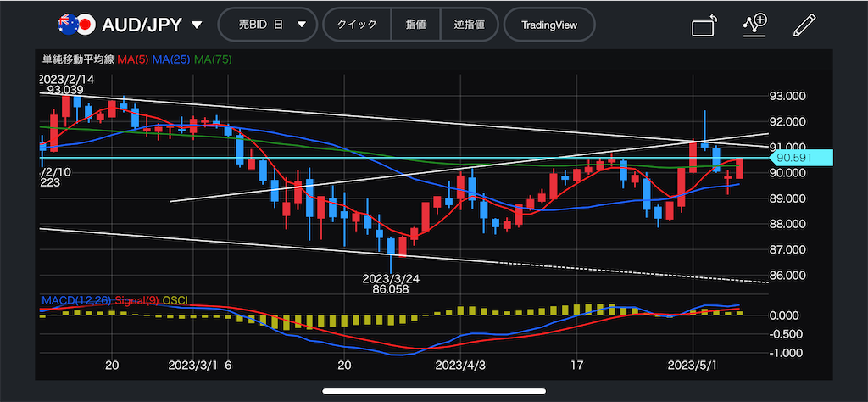Tap the 逆指値 stop order button
Screen dimensions: 868x402
(470, 25)
